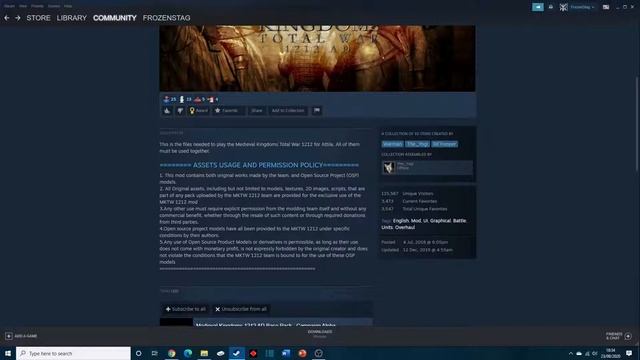The image size is (640, 360).
Task: Expand the FrozenStag account dropdown
Action: point(582,7)
